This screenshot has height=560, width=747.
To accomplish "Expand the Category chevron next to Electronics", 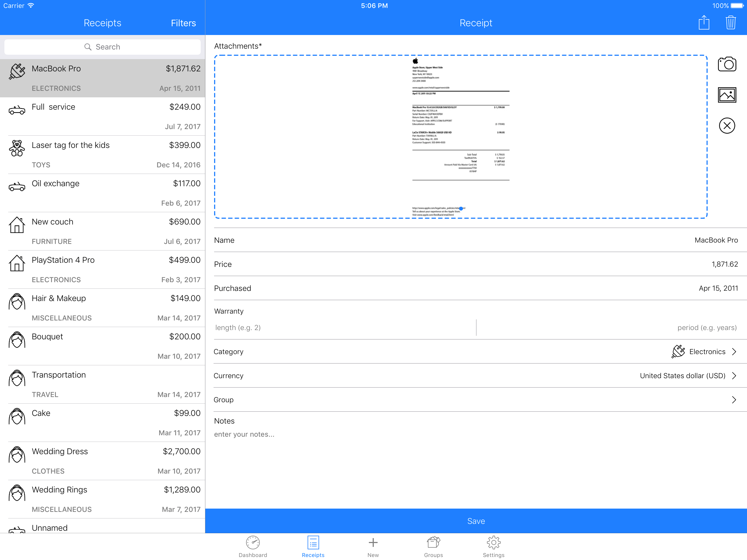I will coord(734,352).
